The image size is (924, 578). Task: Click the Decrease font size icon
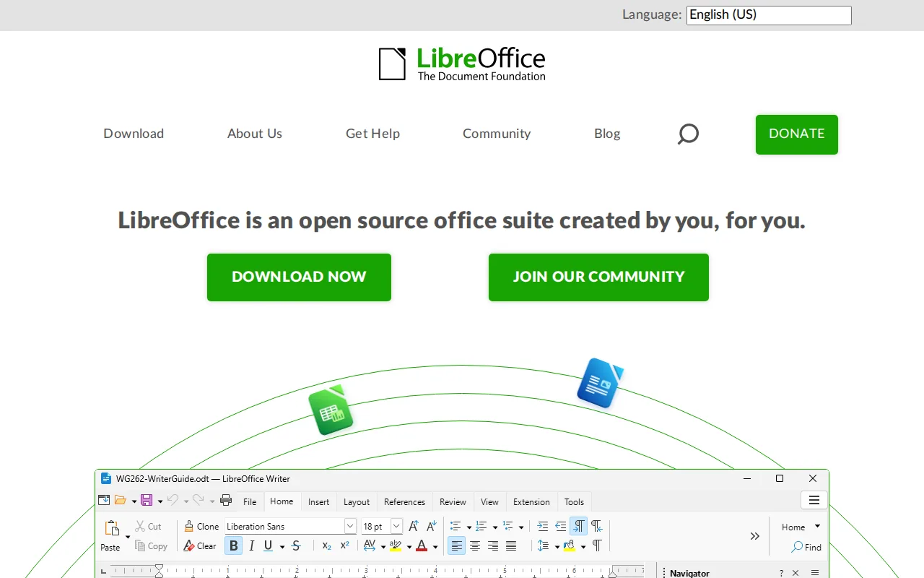pyautogui.click(x=431, y=526)
